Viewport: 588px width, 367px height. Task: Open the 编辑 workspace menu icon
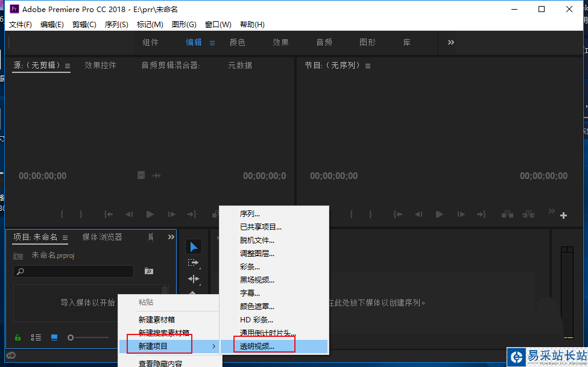pos(212,43)
